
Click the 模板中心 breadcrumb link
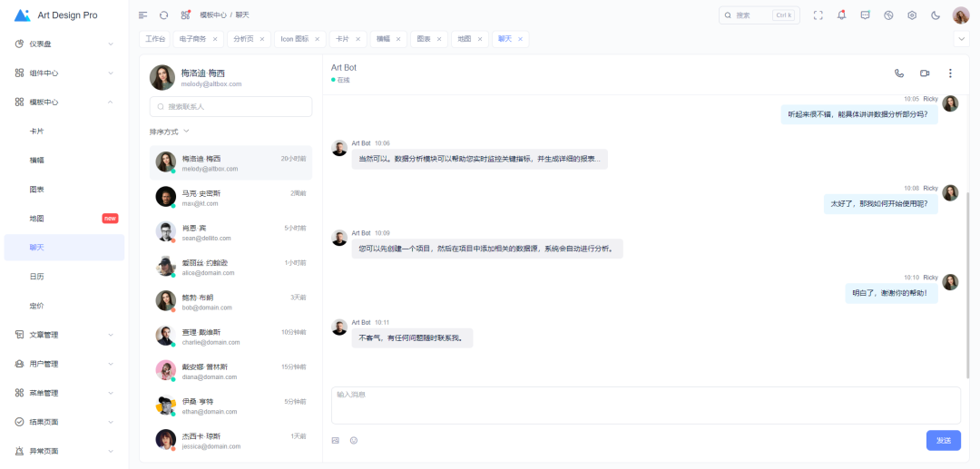[213, 15]
